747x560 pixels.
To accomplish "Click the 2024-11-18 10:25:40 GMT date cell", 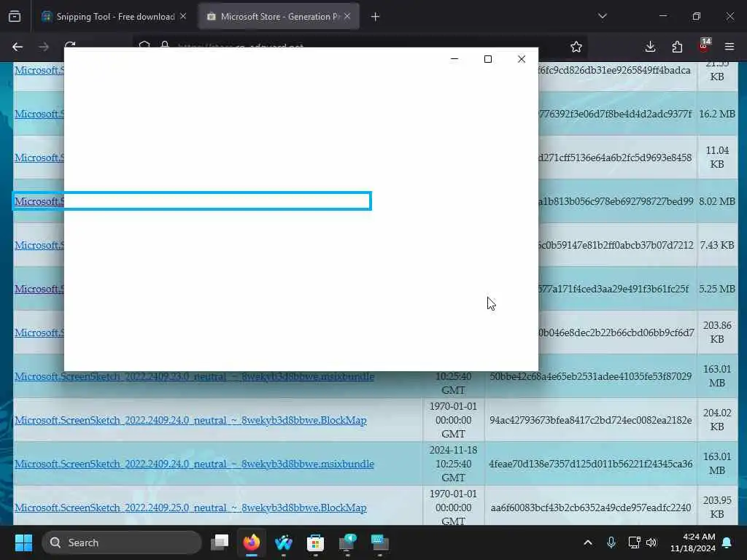I will pos(453,464).
